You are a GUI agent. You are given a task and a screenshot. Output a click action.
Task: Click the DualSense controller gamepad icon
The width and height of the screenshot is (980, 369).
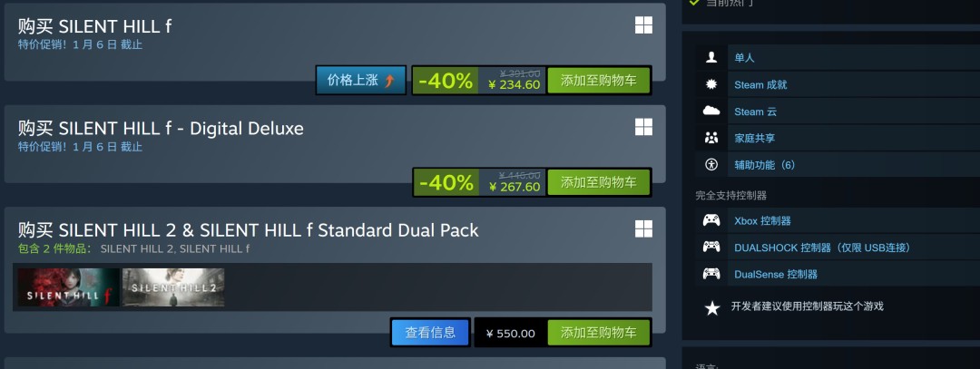pos(711,274)
